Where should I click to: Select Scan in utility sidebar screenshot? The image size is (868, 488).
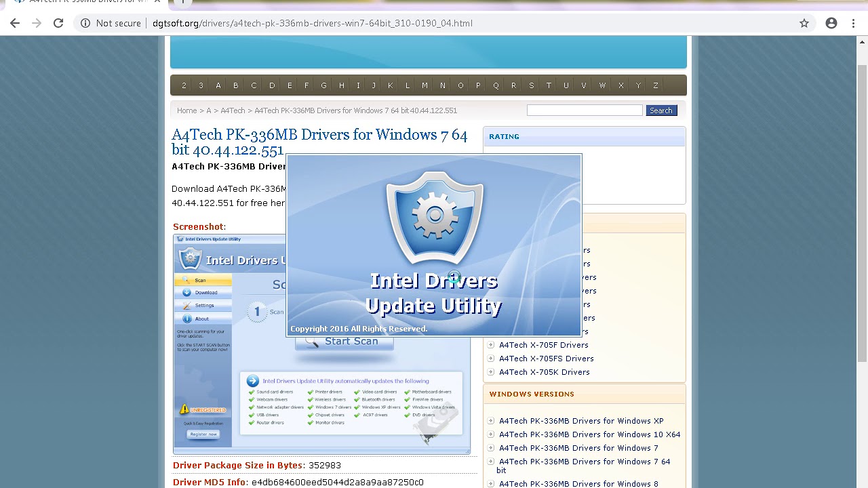click(x=203, y=280)
